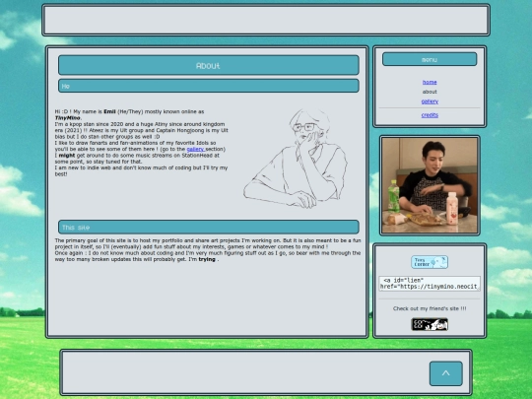Viewport: 532px width, 399px height.
Task: Click the 'Check out my friend's site !!!' text
Action: (x=430, y=308)
